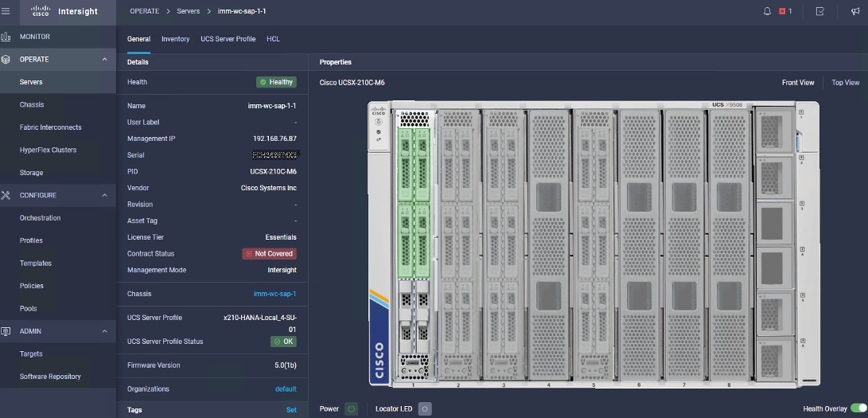Image resolution: width=868 pixels, height=418 pixels.
Task: Click Set next to Tags
Action: [x=291, y=410]
